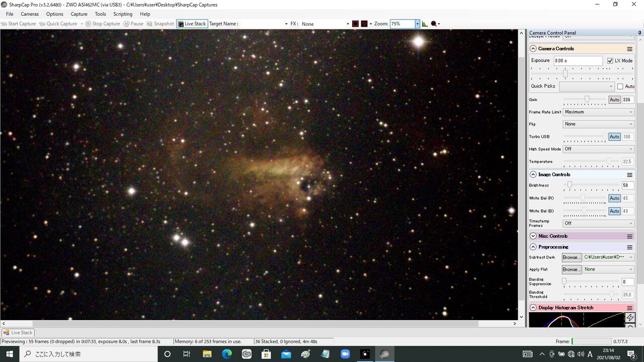The image size is (644, 362).
Task: Collapse the Image Controls section
Action: (x=533, y=174)
